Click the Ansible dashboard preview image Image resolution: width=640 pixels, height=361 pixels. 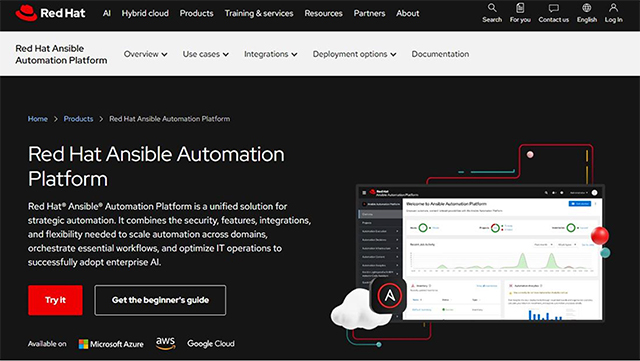[x=480, y=253]
